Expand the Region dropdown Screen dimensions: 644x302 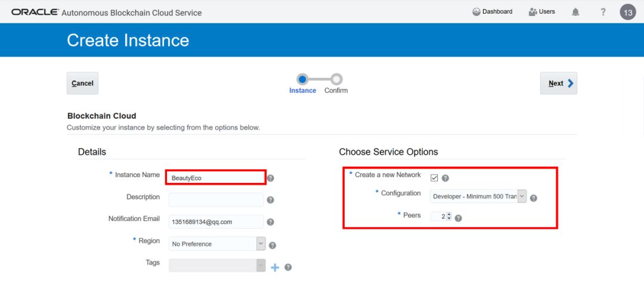click(x=261, y=244)
